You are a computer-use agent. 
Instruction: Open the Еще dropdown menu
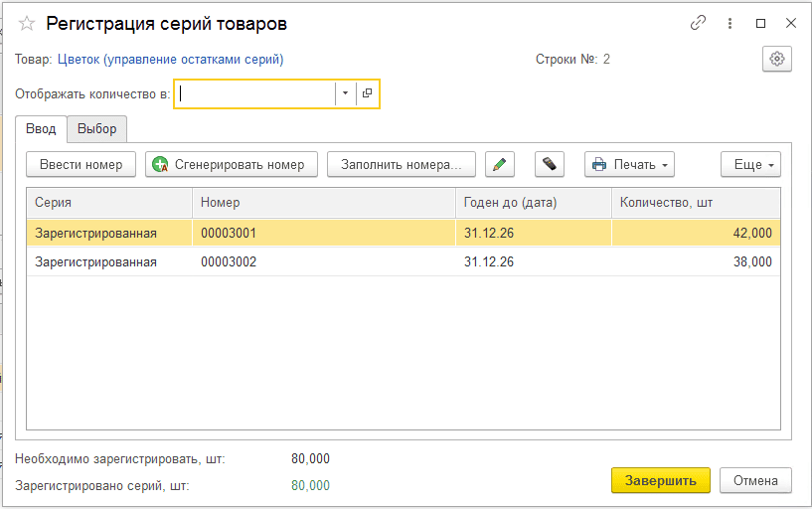tap(750, 165)
